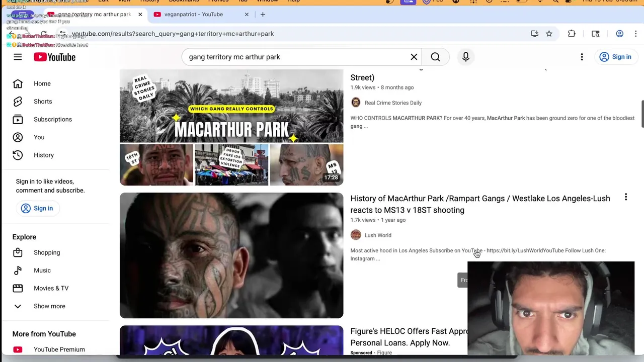Open the Which Gang Really Controls MacArthur Park thumbnail

click(x=231, y=127)
